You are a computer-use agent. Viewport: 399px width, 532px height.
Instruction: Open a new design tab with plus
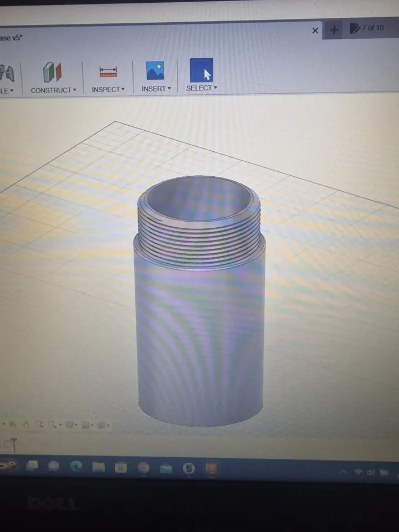click(334, 30)
